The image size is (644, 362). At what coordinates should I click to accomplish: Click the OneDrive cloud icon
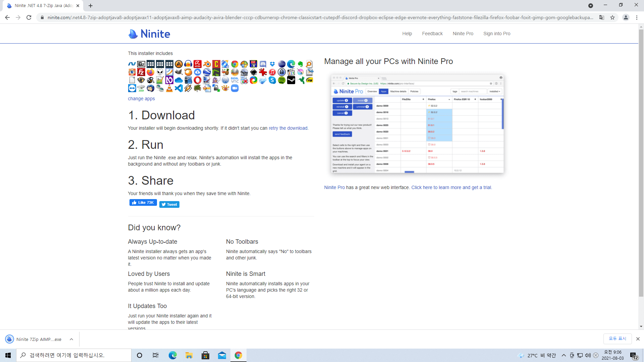pos(179,80)
